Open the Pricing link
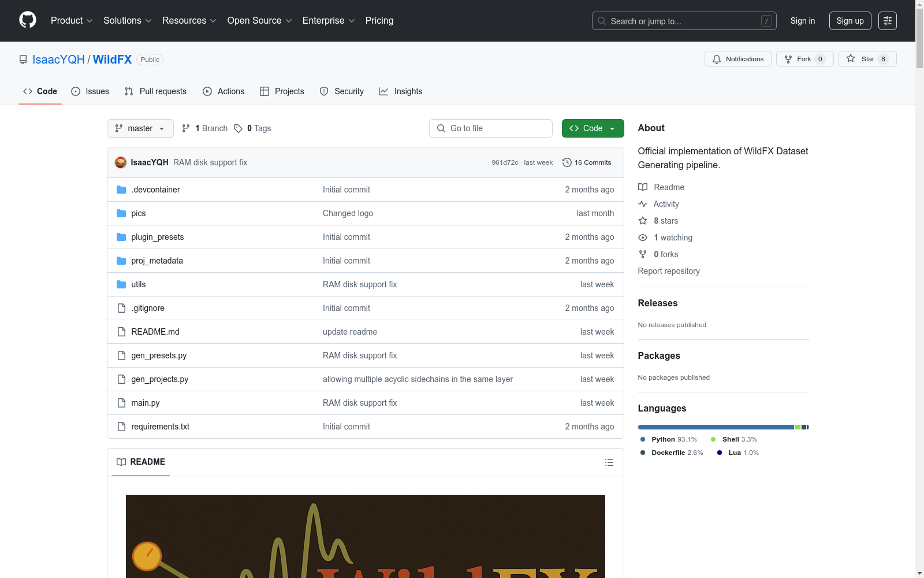 pyautogui.click(x=379, y=21)
